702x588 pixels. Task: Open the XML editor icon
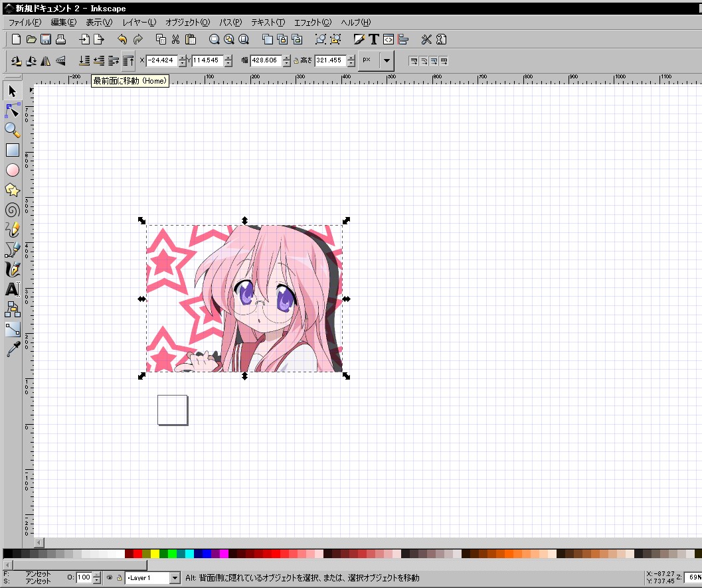(389, 39)
